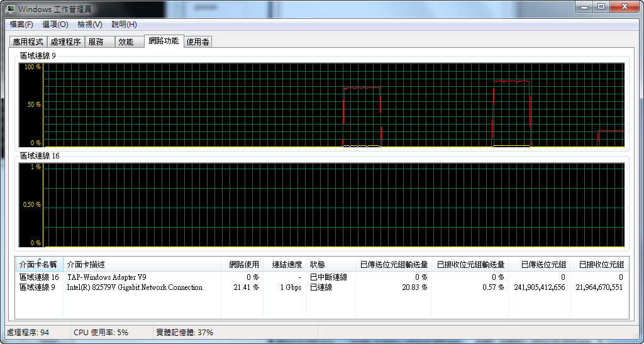Switch to the 處理程序 tab
Screen dimensions: 644x344
(65, 42)
